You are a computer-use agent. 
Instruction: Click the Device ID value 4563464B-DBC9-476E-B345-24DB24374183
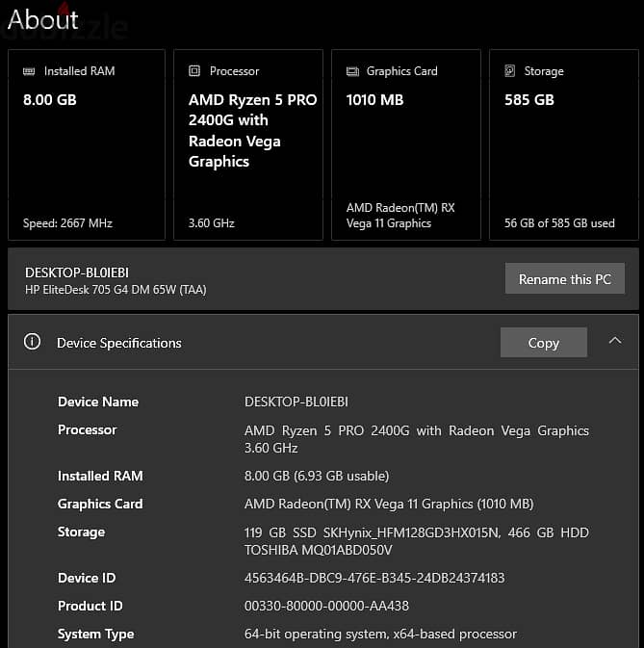tap(374, 578)
